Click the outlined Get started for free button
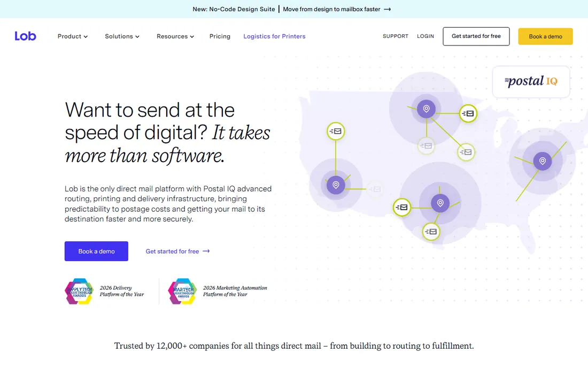 click(x=476, y=36)
